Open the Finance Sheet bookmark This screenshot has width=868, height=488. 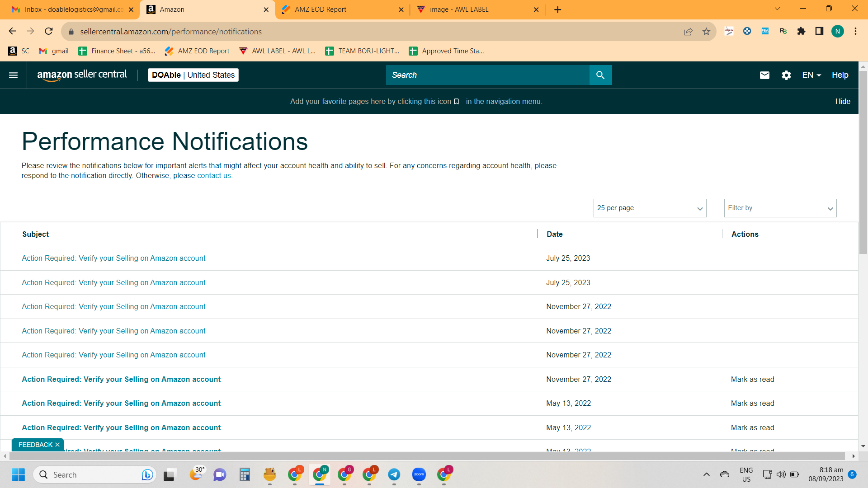(x=117, y=51)
